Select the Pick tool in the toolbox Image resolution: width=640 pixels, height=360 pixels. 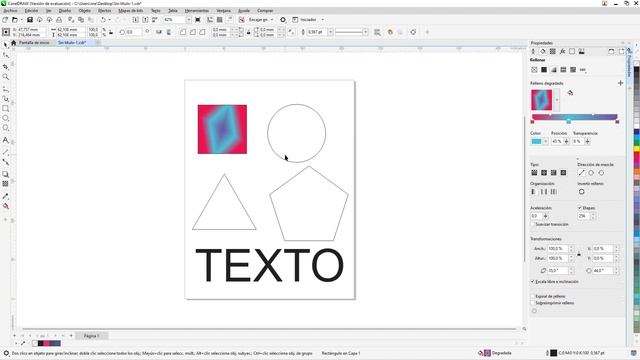click(5, 44)
